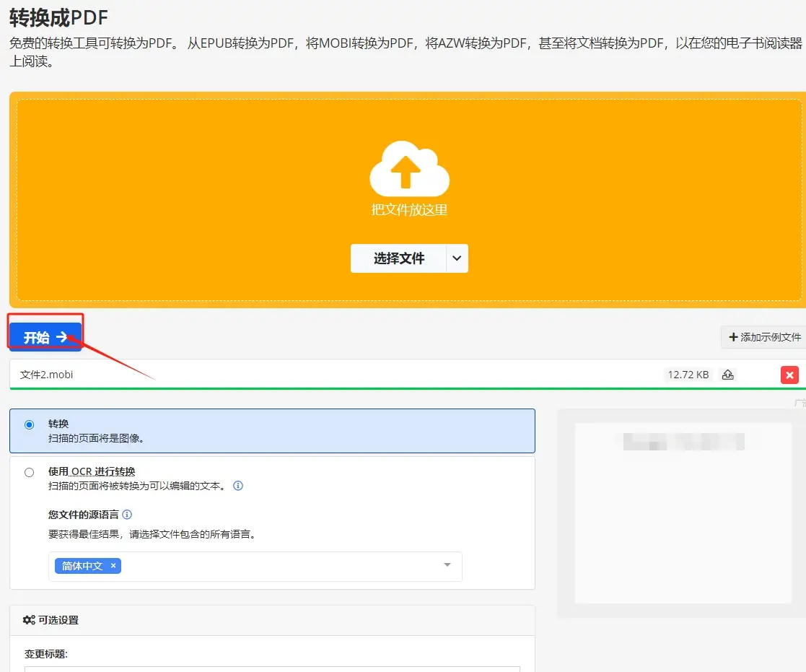Screen dimensions: 806x672
Task: Click the gears icon of 可选设置
Action: click(29, 620)
